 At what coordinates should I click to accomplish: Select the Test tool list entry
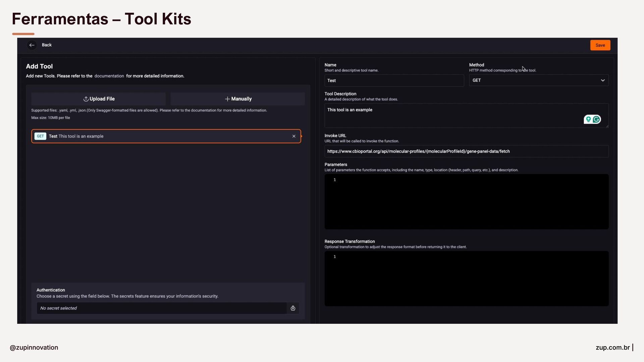coord(168,136)
